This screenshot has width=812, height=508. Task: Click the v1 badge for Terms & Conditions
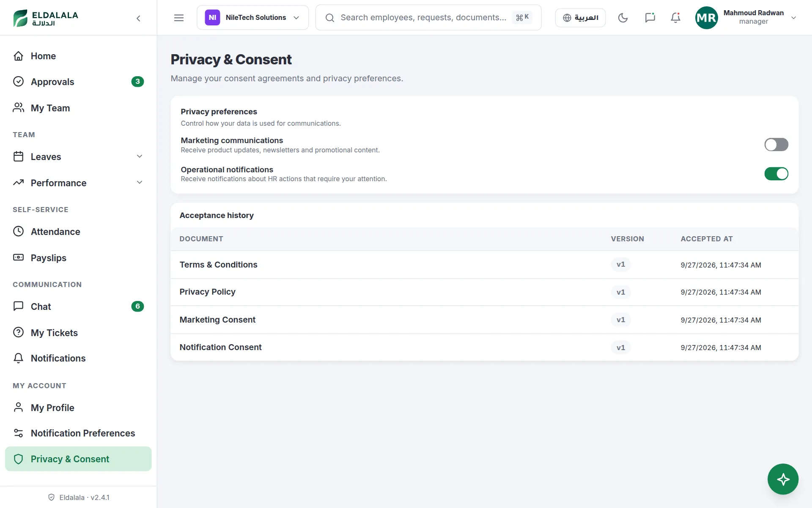click(620, 265)
